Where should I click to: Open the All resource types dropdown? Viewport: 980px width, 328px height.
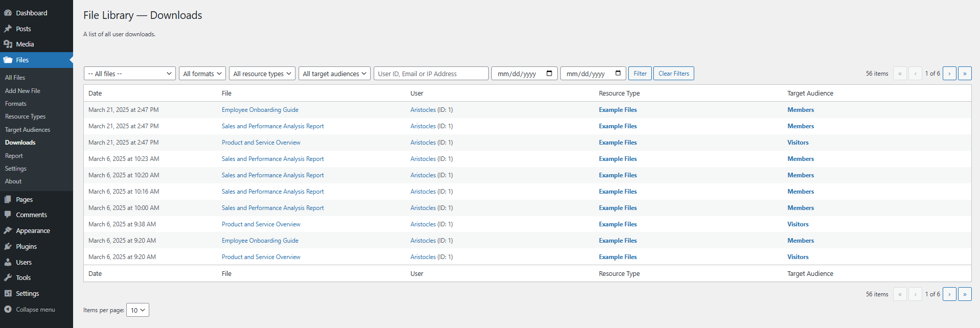262,74
